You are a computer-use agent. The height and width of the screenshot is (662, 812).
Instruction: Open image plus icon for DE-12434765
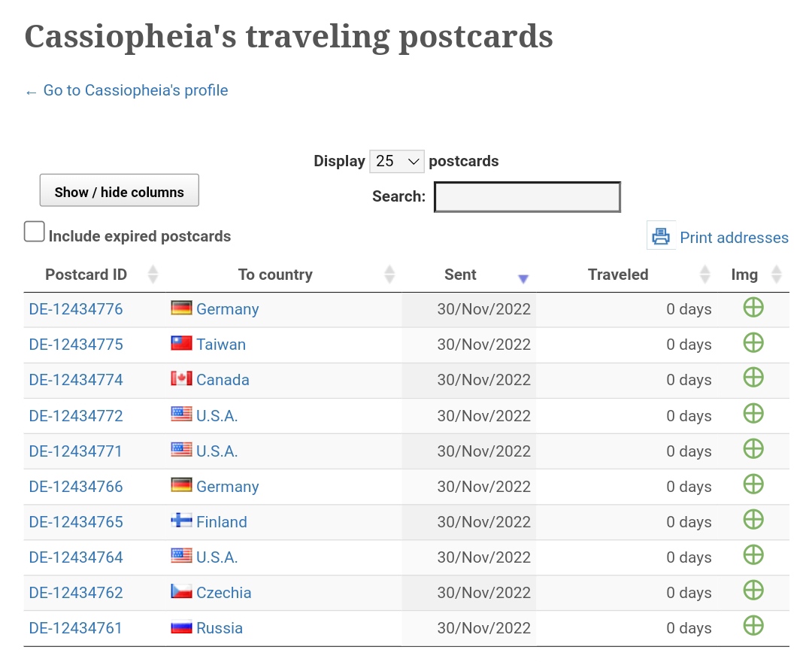click(753, 520)
